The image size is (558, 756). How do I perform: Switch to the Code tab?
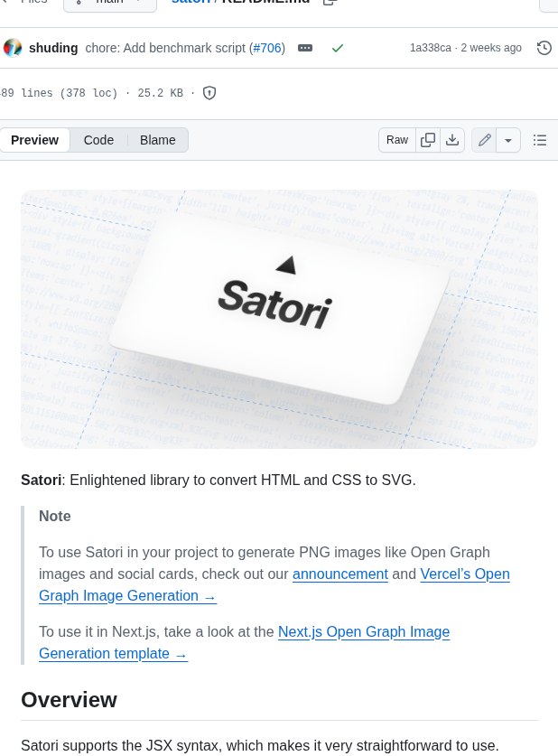(98, 140)
